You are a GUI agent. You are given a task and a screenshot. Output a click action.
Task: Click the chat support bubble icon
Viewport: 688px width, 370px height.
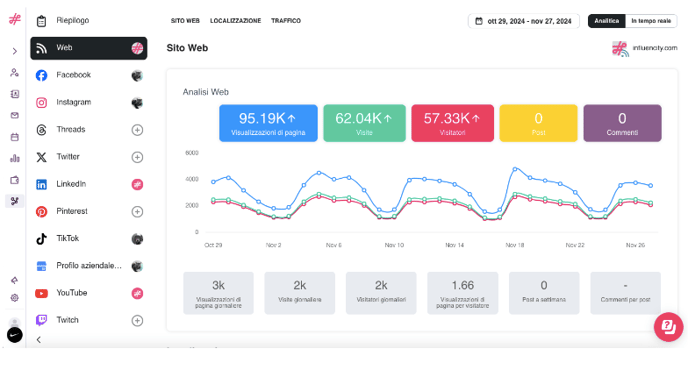pos(668,327)
